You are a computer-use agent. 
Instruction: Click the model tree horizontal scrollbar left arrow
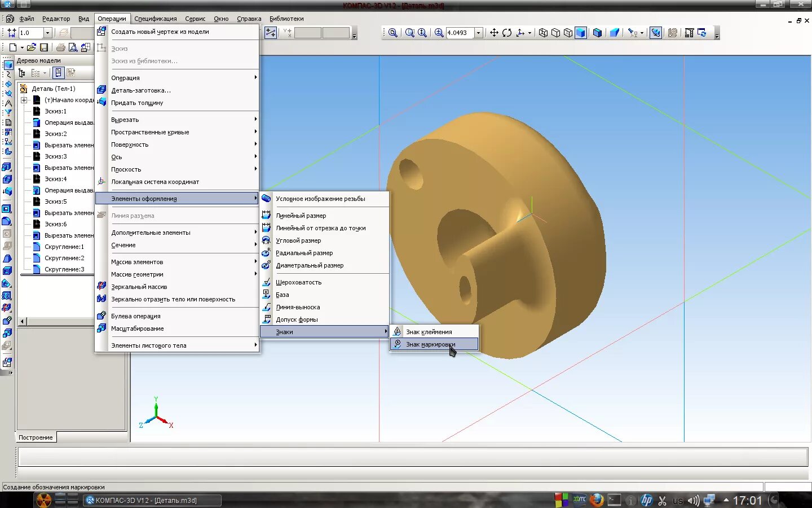[x=23, y=321]
